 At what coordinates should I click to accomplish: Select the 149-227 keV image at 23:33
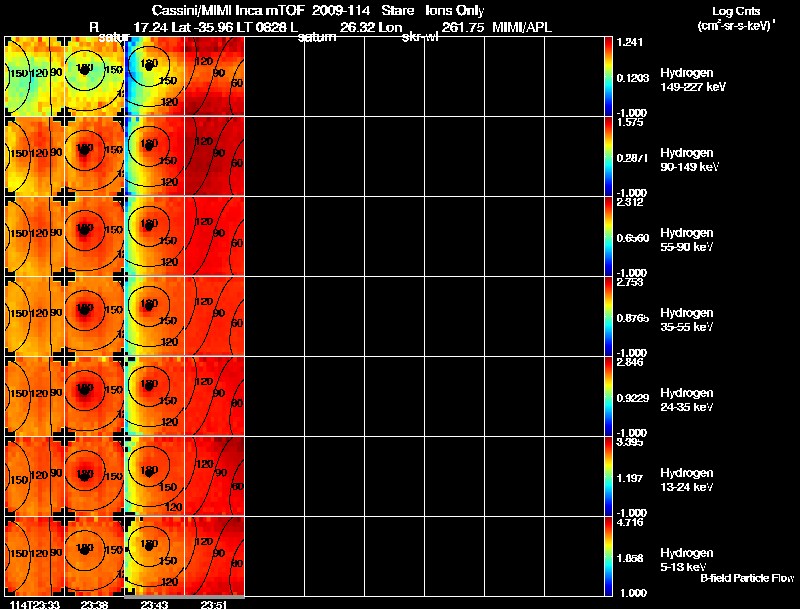pos(34,77)
